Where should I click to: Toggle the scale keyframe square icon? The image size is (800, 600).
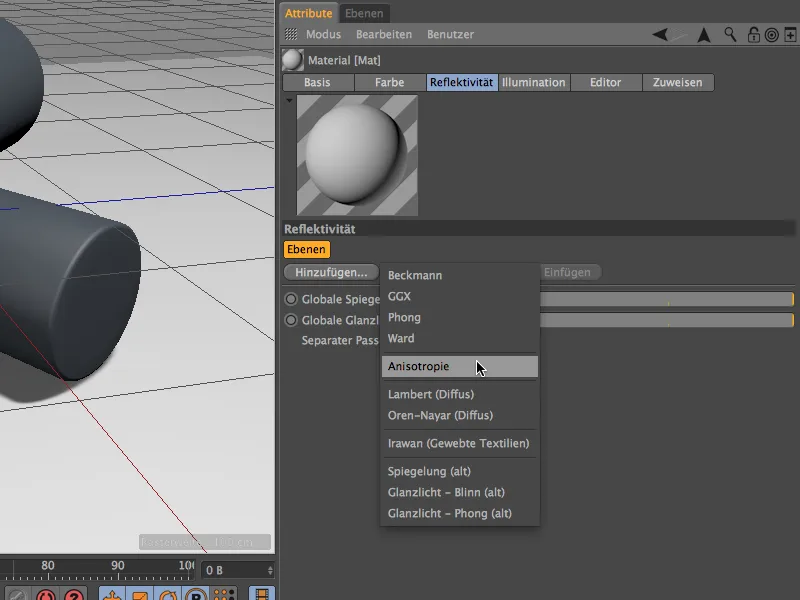[139, 594]
